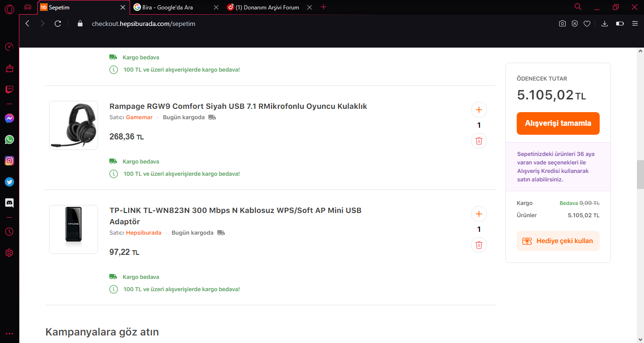Go back to previous page
Viewport: 644px width, 343px height.
click(x=27, y=24)
